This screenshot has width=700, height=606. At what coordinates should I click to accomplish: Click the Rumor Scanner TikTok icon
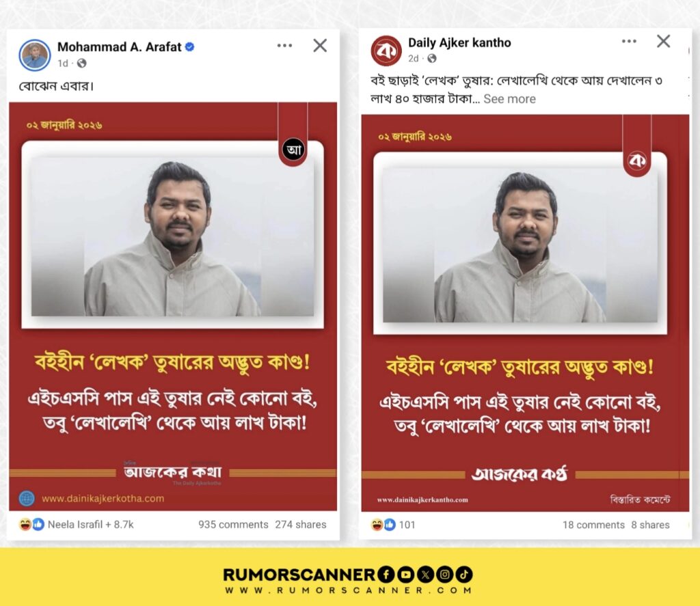pyautogui.click(x=464, y=575)
